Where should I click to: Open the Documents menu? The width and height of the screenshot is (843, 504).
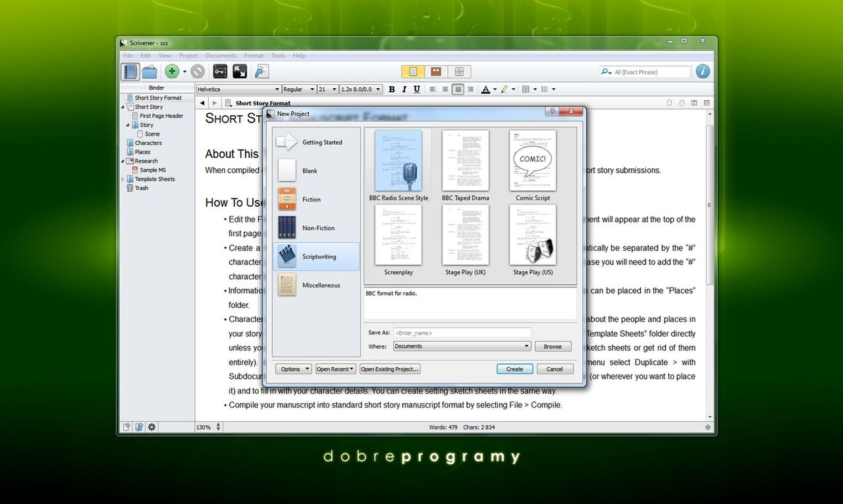(221, 56)
